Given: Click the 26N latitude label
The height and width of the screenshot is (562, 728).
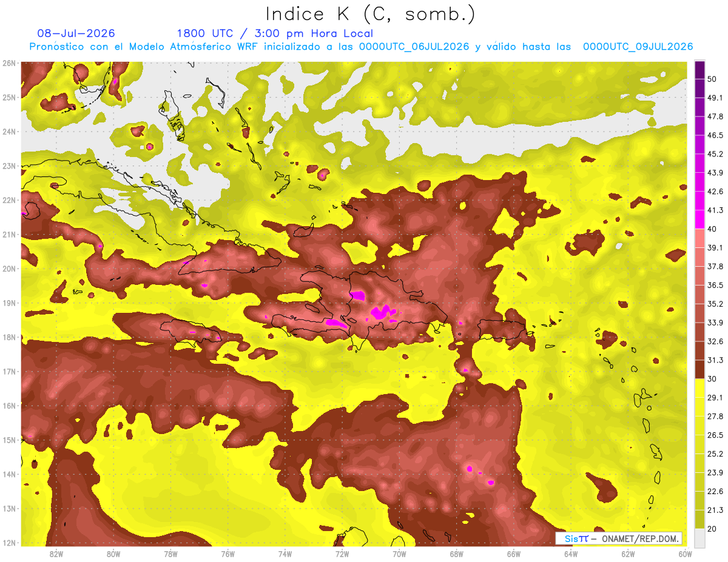Looking at the screenshot, I should [x=9, y=63].
